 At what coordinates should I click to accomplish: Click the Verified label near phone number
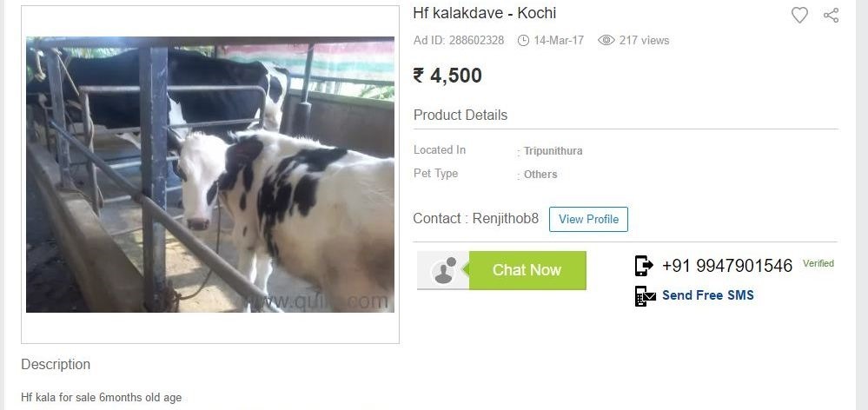point(818,263)
